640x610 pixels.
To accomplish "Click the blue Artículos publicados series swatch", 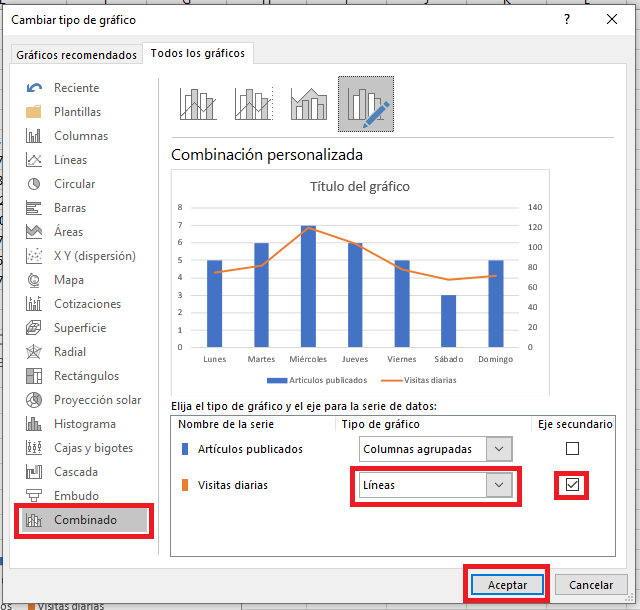I will coord(184,449).
